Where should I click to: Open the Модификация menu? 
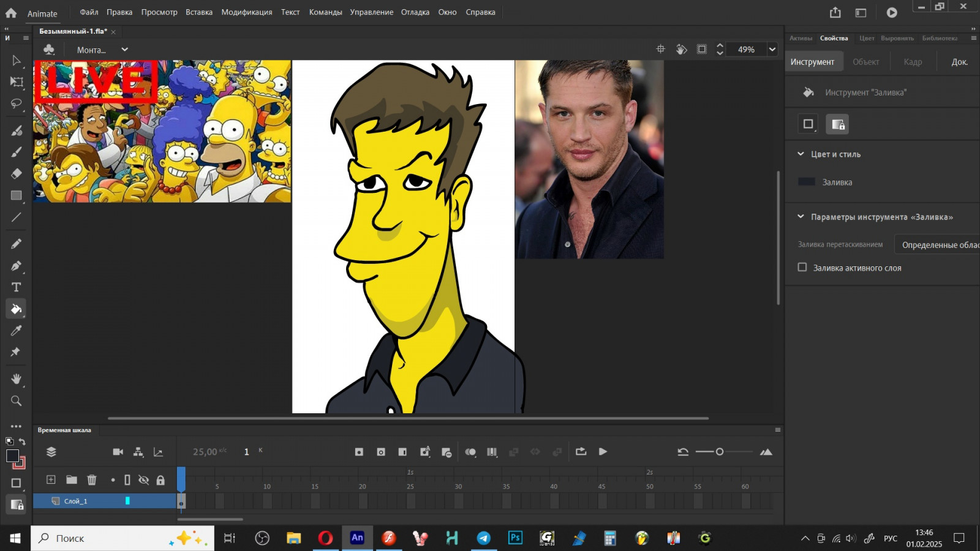pyautogui.click(x=247, y=12)
